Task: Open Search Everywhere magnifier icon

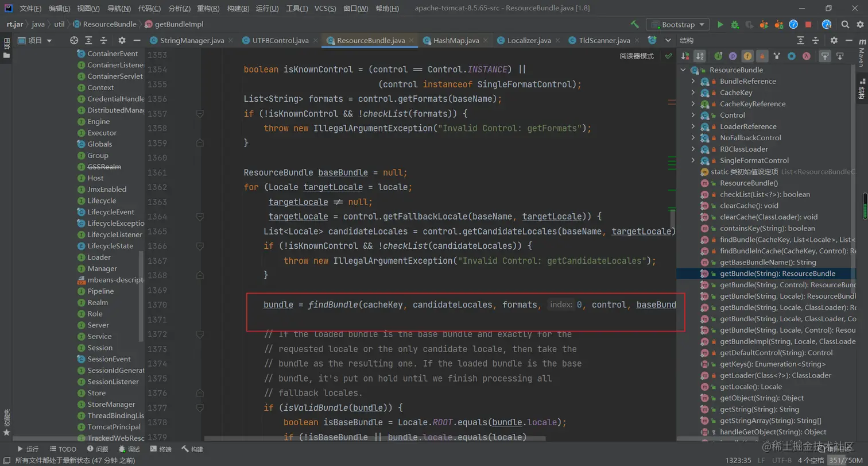Action: (845, 25)
